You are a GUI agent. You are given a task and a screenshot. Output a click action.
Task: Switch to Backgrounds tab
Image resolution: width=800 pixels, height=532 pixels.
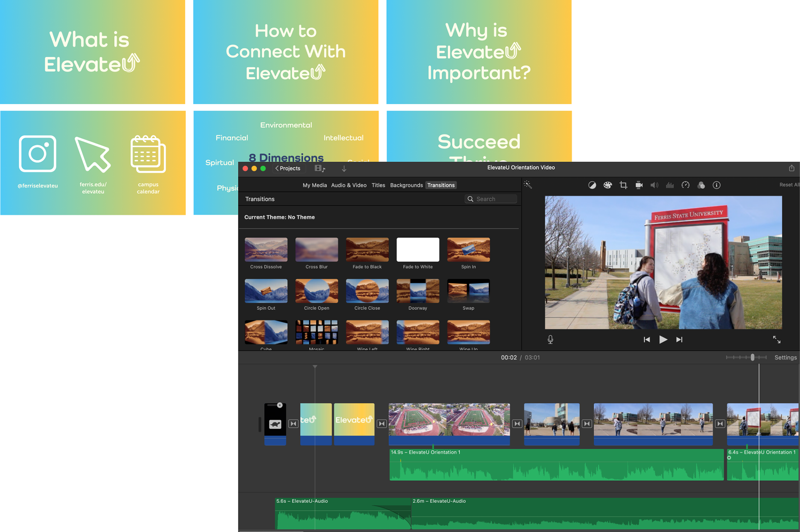[x=406, y=185]
